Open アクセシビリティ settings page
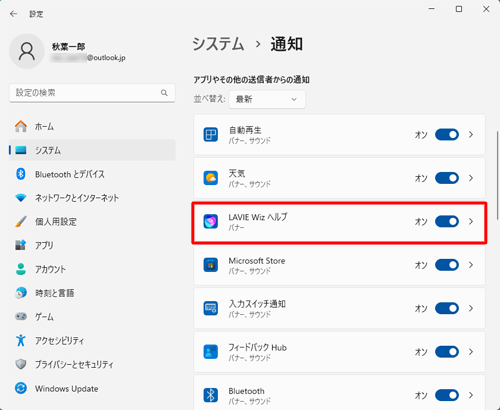This screenshot has width=500, height=410. [92, 340]
